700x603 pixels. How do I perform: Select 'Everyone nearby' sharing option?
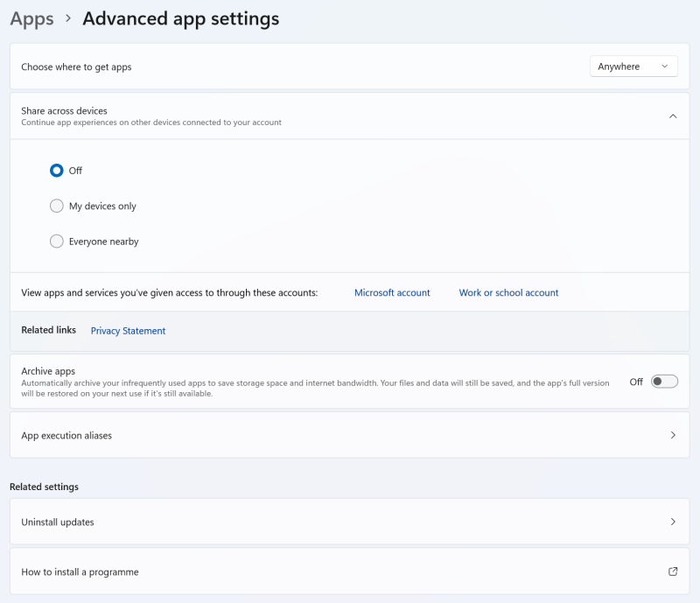(x=56, y=241)
